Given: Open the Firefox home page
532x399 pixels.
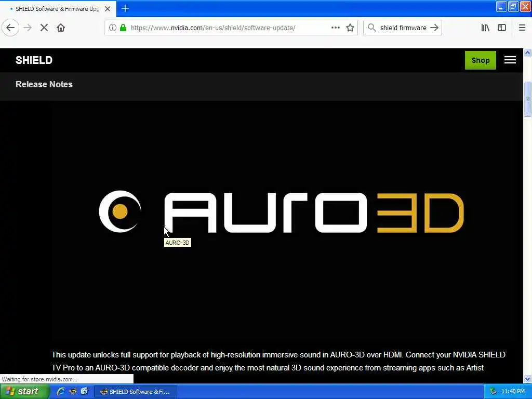Looking at the screenshot, I should tap(61, 28).
